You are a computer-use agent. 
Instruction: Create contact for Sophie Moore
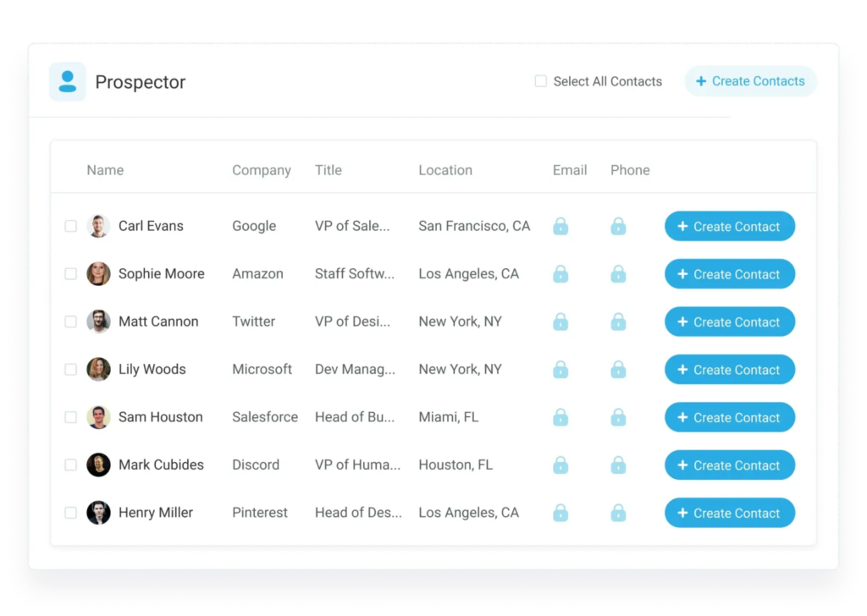729,274
